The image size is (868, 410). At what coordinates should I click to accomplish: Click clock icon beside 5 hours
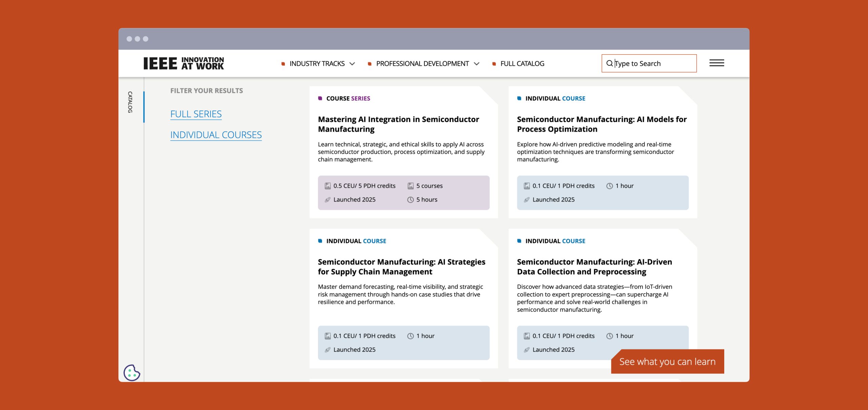coord(410,200)
